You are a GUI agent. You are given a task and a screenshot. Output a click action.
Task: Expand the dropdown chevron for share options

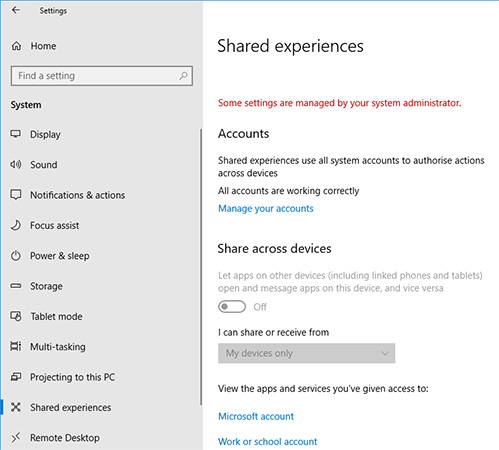[385, 353]
